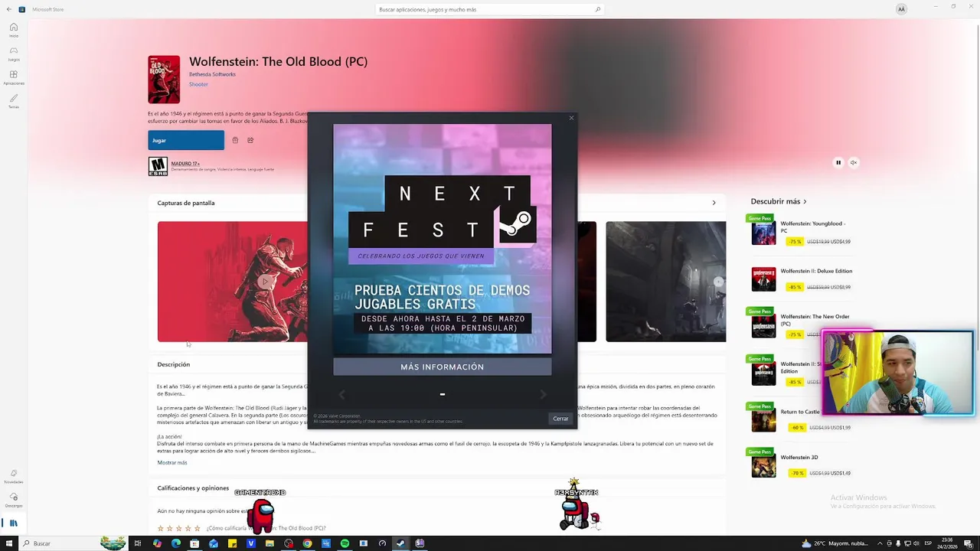This screenshot has width=980, height=551.
Task: Open the Shooter category link
Action: [x=198, y=84]
